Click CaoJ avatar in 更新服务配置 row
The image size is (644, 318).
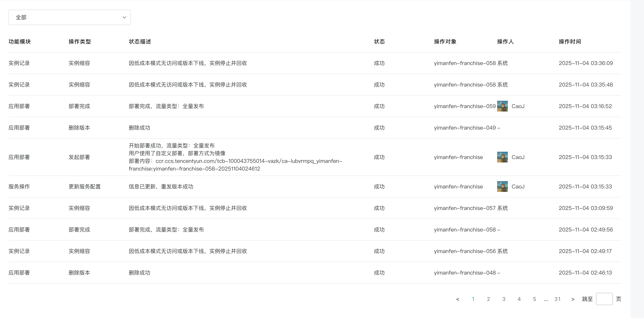502,186
